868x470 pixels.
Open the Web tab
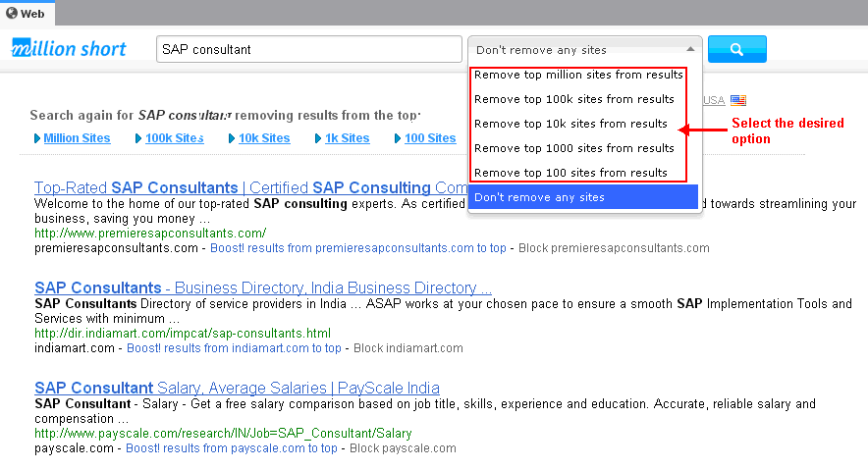tap(27, 14)
